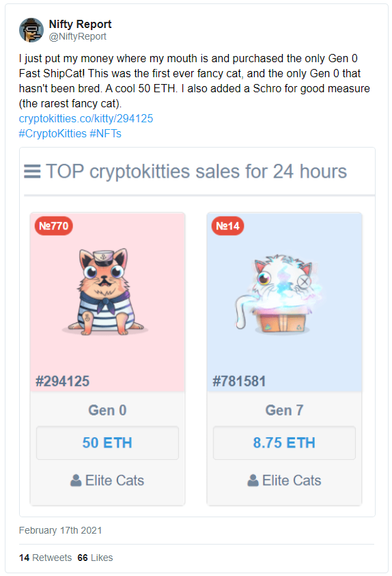Open the cryptokitties.co/kitty/294125 link
Screen dimensions: 392x576
[86, 118]
